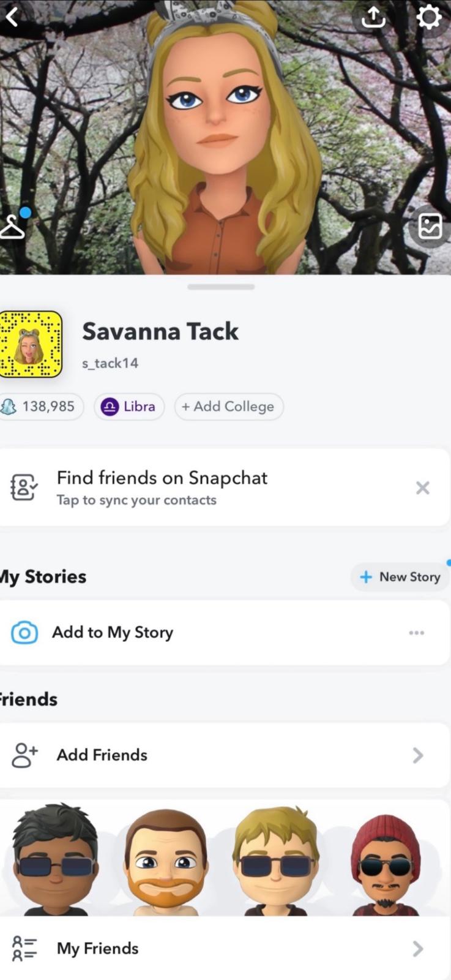Tap the drag handle below the avatar
The height and width of the screenshot is (980, 451).
(x=221, y=287)
